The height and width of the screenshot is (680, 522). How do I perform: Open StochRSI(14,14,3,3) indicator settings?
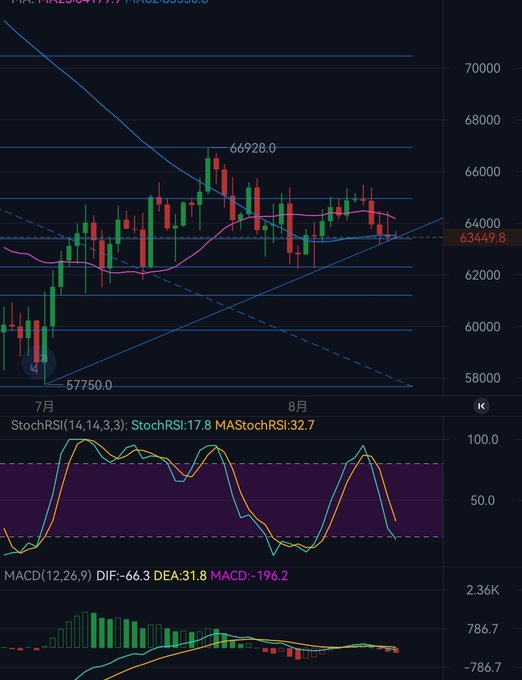click(69, 425)
